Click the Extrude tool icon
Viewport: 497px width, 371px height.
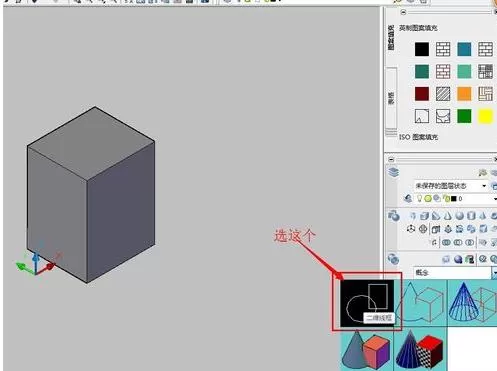tap(436, 229)
